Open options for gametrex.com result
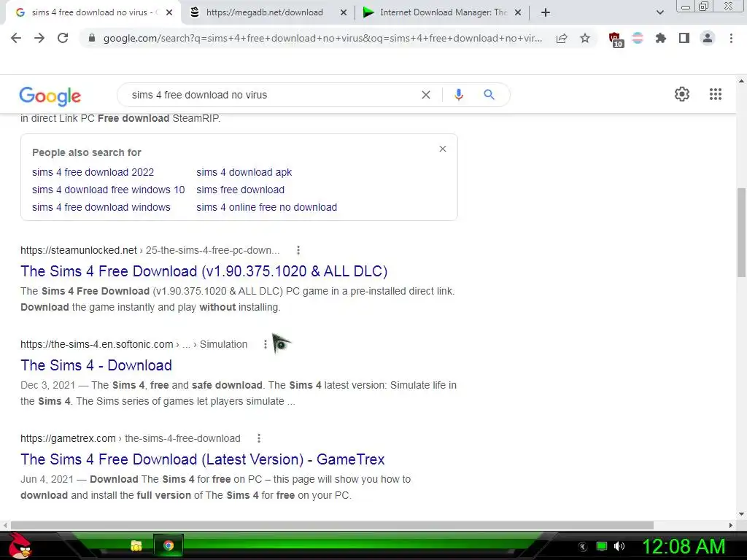Image resolution: width=747 pixels, height=560 pixels. coord(259,438)
